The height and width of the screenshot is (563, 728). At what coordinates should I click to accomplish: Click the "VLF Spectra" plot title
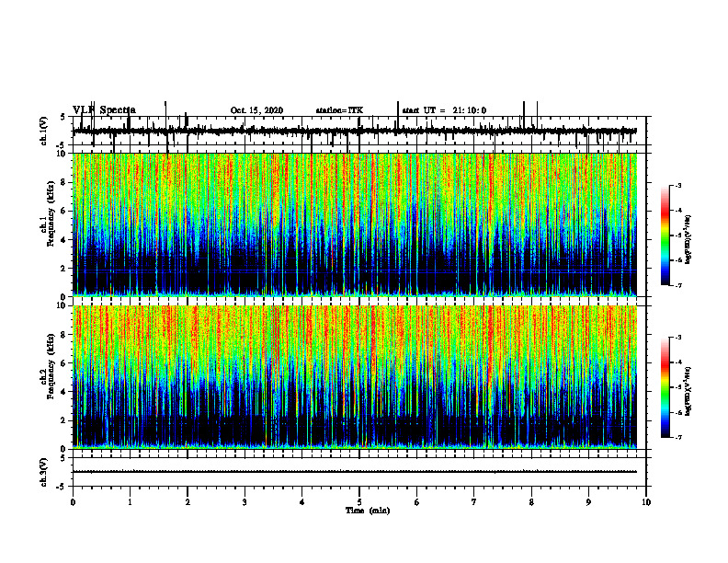(x=104, y=110)
